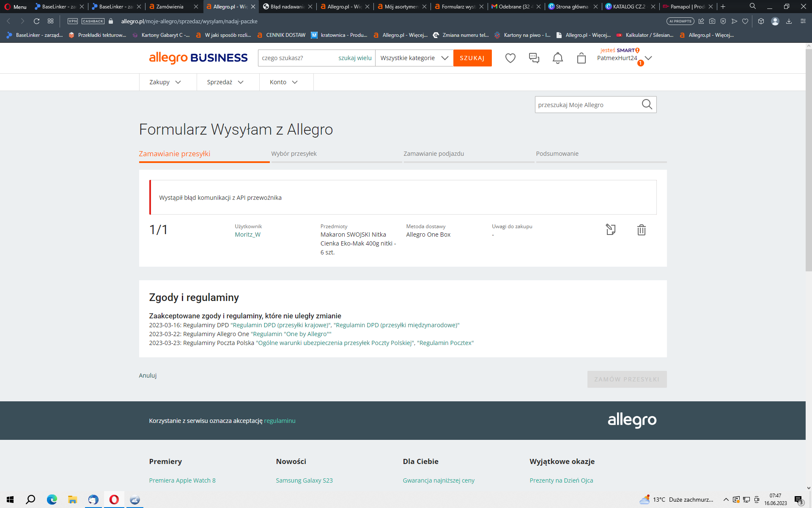Open Premiera Apple Watch 8 link
This screenshot has height=508, width=812.
pos(182,480)
